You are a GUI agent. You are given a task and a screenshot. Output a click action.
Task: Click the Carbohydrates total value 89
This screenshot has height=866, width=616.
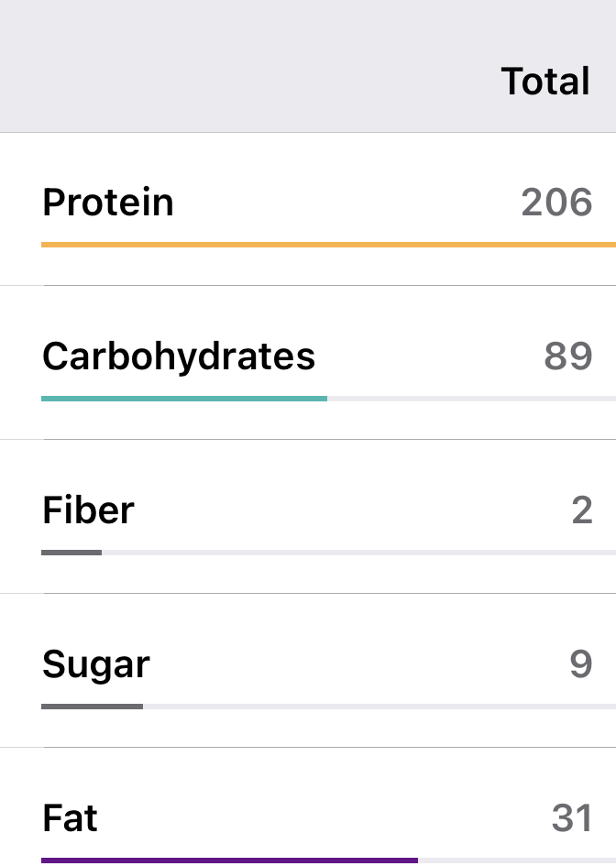(568, 356)
